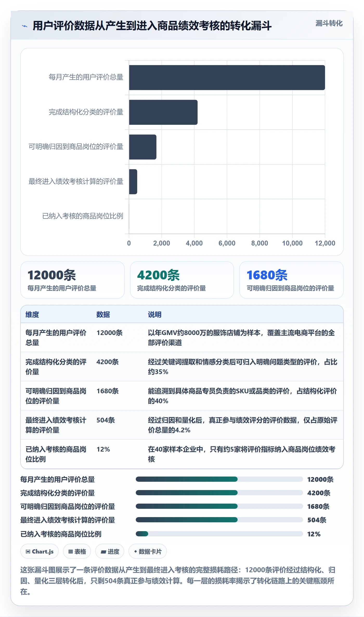
Task: Select the Chart.js tag chip
Action: tap(40, 551)
